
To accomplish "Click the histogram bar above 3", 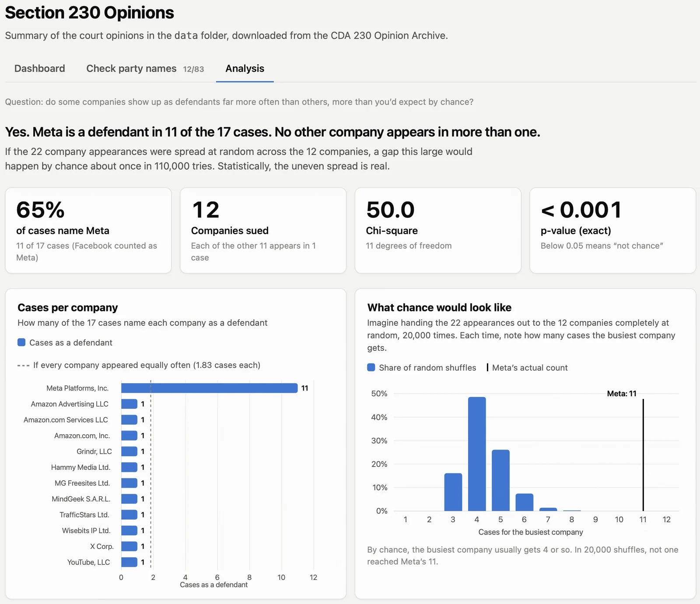I will coord(453,492).
